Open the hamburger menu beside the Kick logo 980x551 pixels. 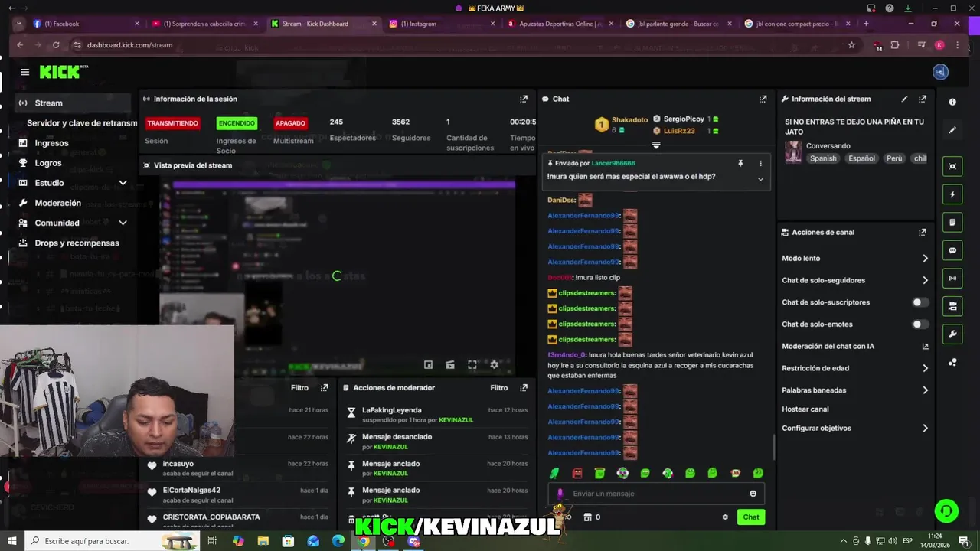tap(24, 72)
